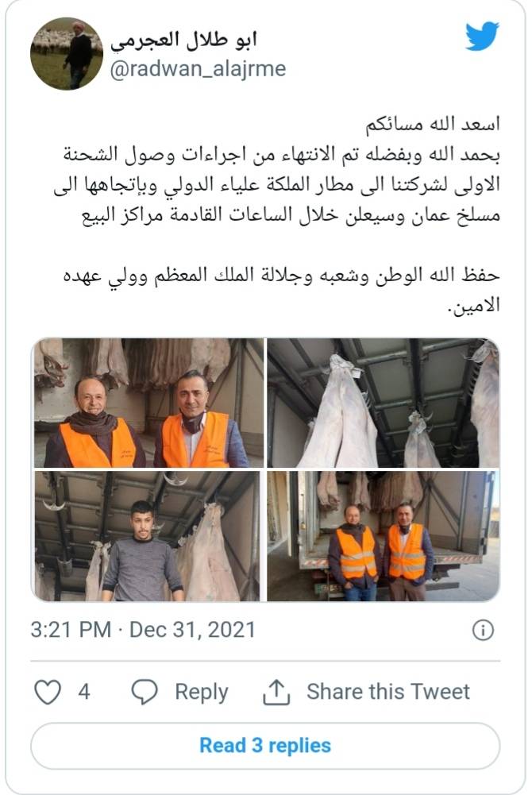Viewport: 532px width, 795px height.
Task: Click the Reply text label
Action: [x=201, y=692]
